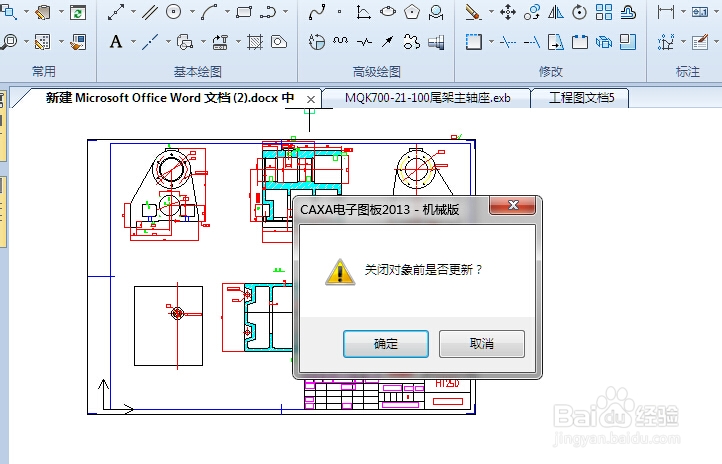The width and height of the screenshot is (722, 464).
Task: Select the Spline curve tool
Action: [x=317, y=12]
